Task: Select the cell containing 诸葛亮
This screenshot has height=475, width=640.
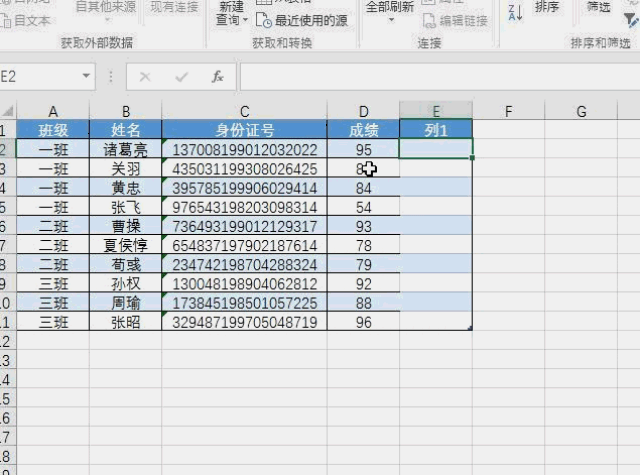Action: pos(126,149)
